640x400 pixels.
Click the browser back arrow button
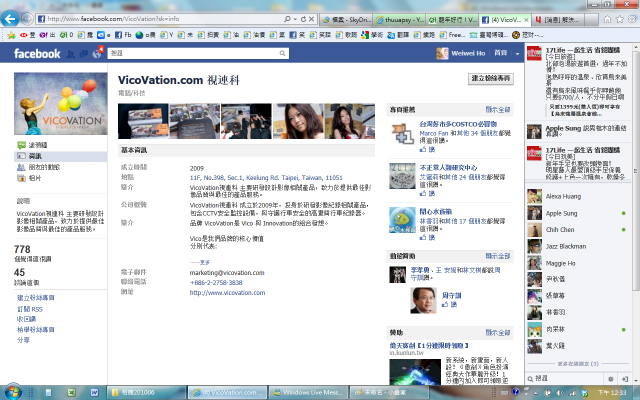click(10, 19)
